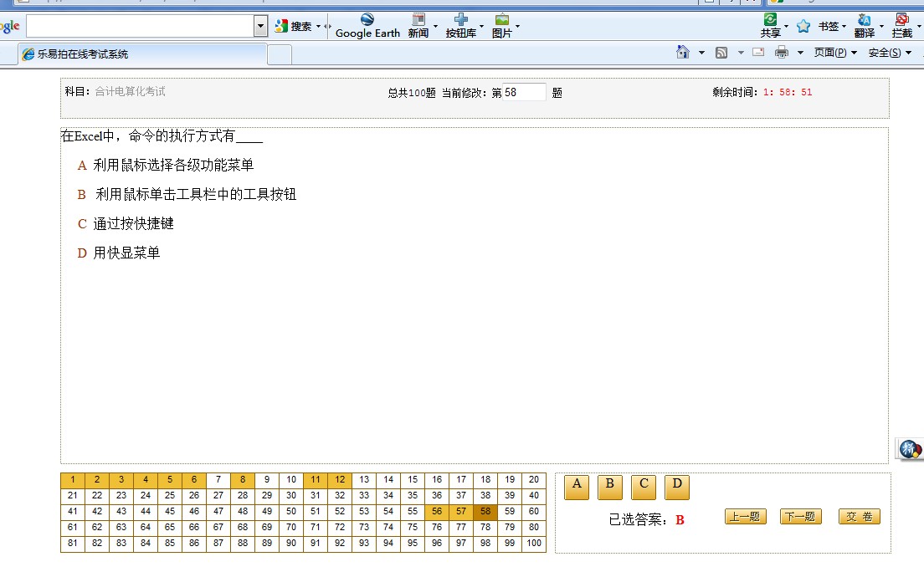Screen dimensions: 924x567
Task: Click the bookmark star icon
Action: [x=803, y=26]
